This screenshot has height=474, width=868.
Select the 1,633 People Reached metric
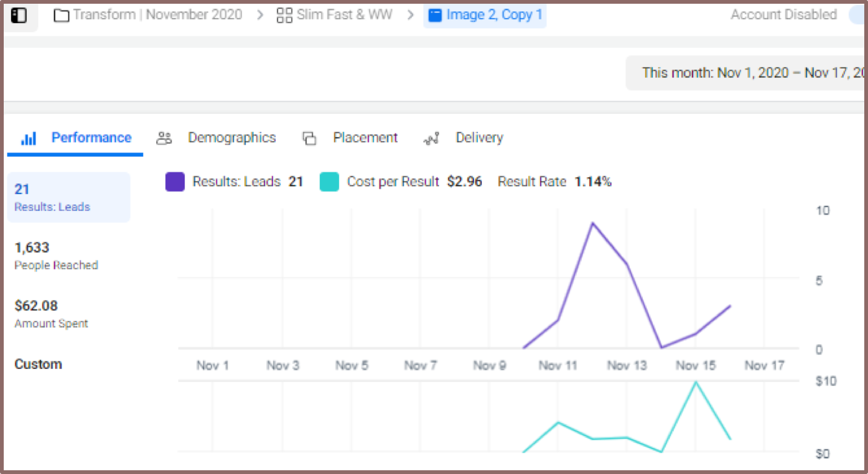[x=56, y=256]
